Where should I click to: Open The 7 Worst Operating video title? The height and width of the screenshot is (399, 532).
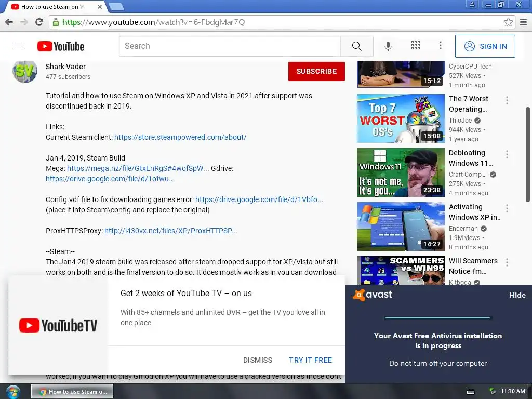click(x=468, y=104)
